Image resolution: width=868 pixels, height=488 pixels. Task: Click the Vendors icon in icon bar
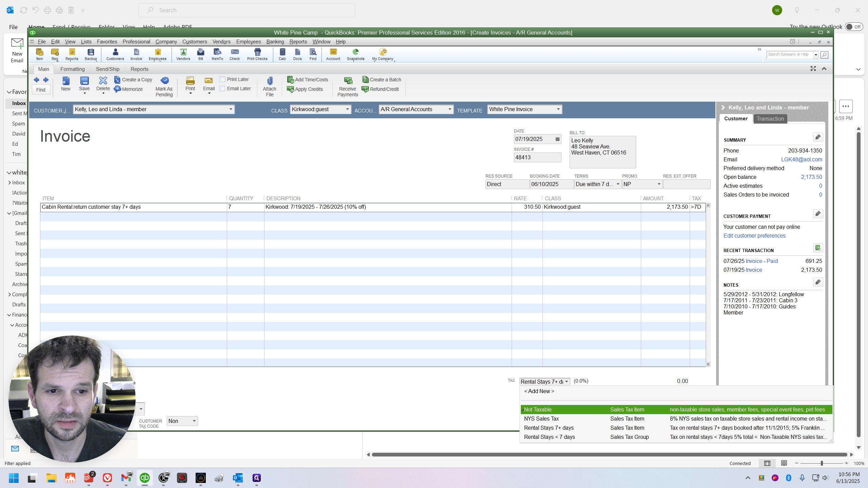click(183, 54)
